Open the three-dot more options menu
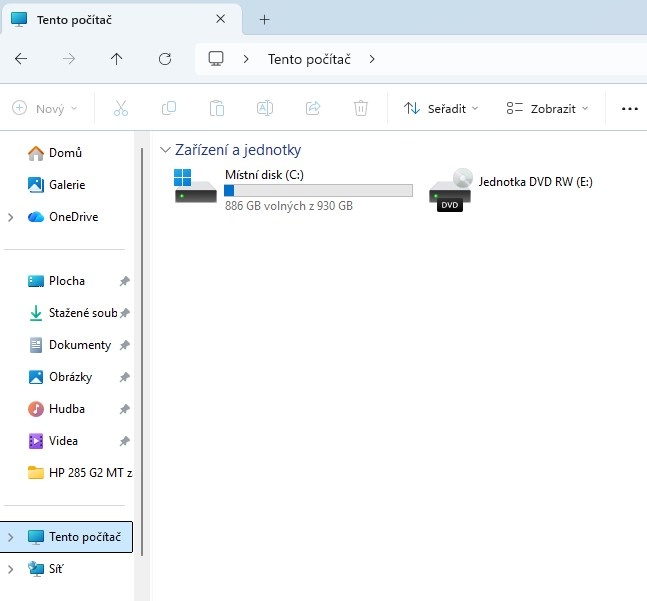 point(629,108)
